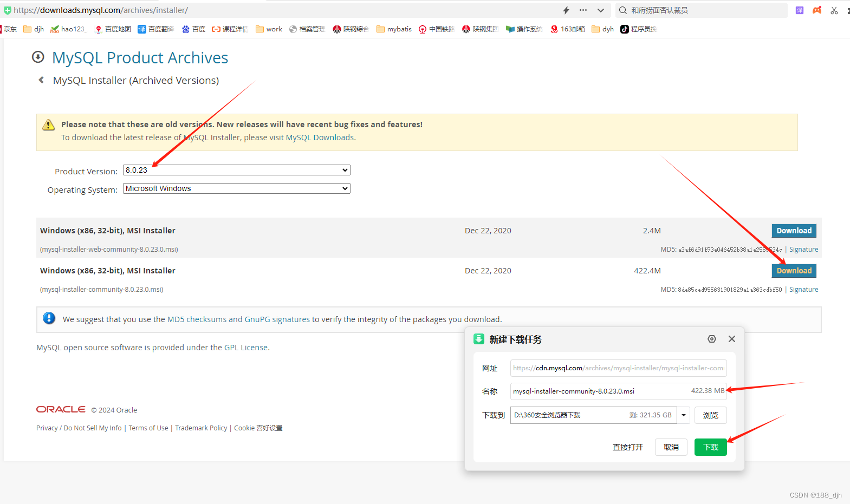Click the green 下载 button

(711, 447)
